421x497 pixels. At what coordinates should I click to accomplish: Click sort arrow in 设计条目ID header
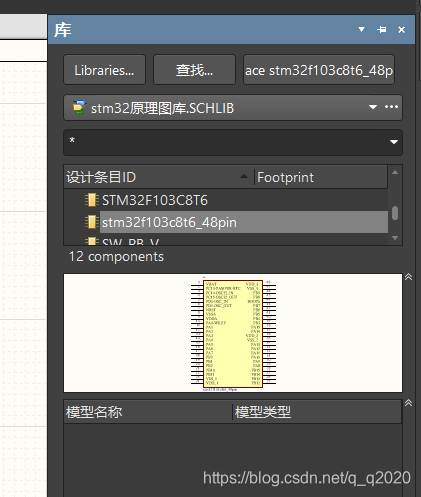[244, 176]
